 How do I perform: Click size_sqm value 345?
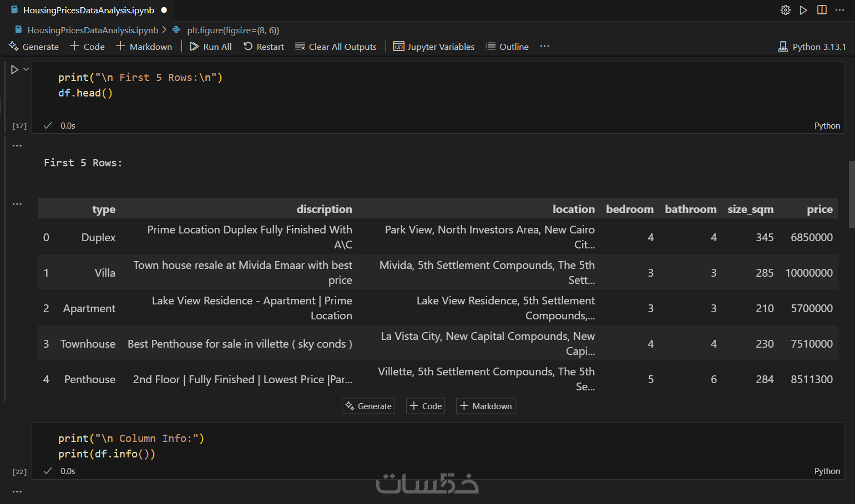765,237
